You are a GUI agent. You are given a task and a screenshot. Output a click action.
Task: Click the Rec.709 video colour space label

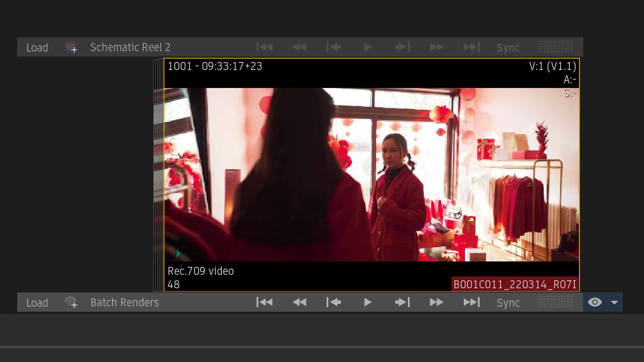click(x=201, y=271)
